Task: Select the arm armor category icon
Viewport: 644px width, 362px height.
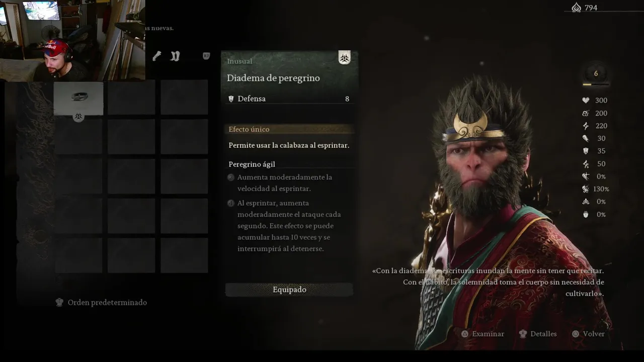Action: (x=157, y=56)
